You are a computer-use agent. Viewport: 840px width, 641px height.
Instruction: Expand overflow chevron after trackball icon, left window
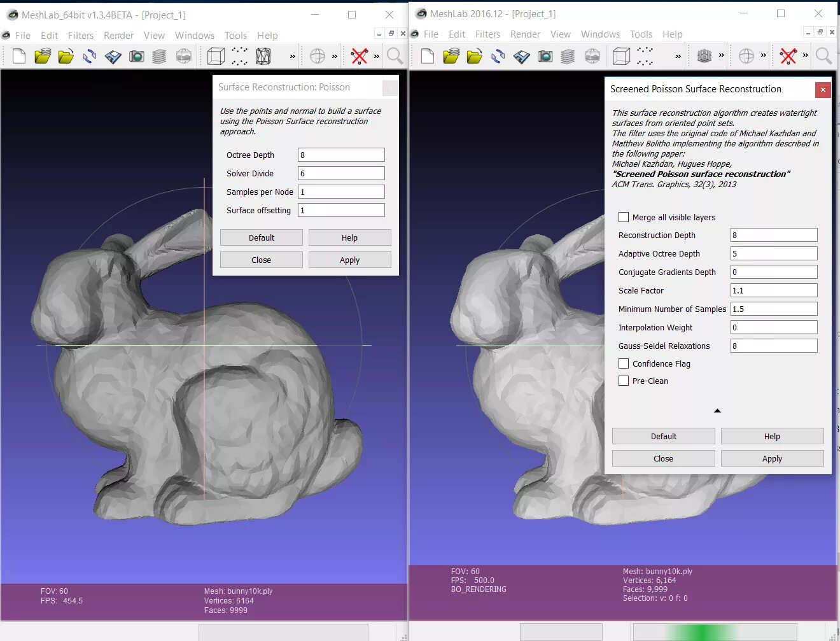pos(335,57)
